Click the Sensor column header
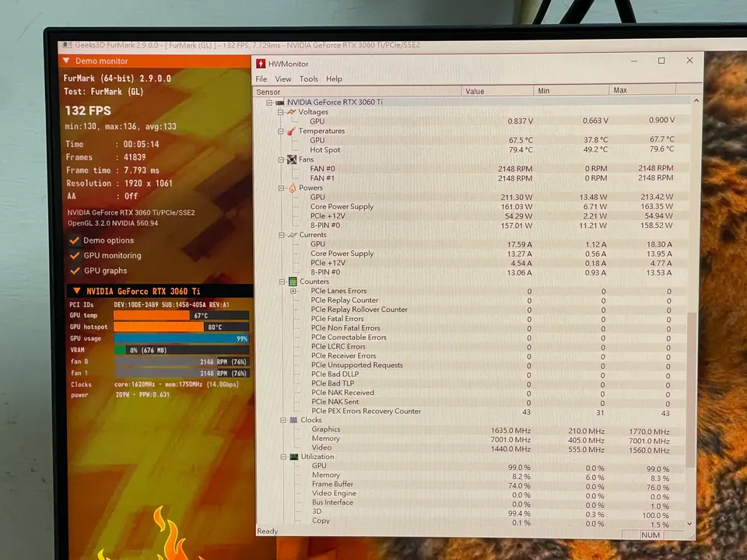This screenshot has width=747, height=560. point(357,92)
